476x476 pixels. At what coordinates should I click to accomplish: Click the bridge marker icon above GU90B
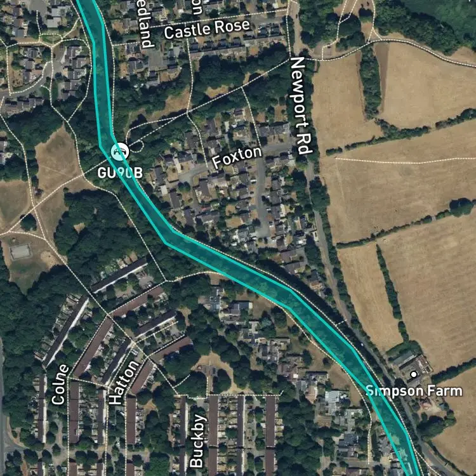(x=119, y=152)
